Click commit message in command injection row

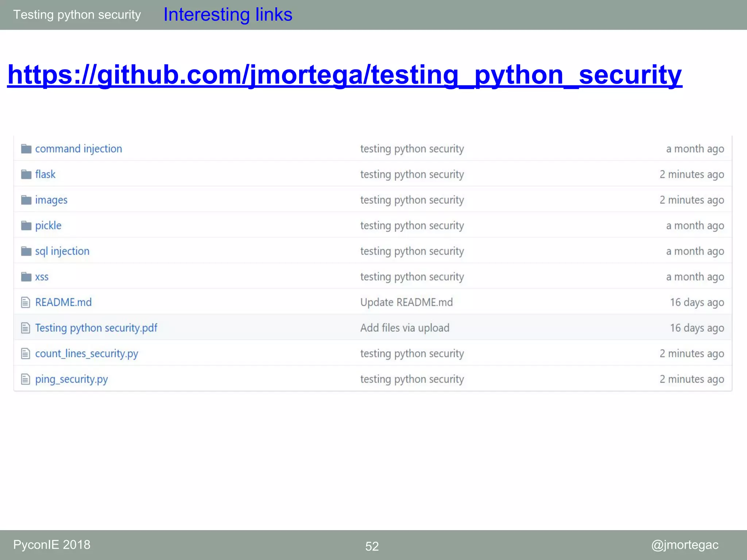412,149
